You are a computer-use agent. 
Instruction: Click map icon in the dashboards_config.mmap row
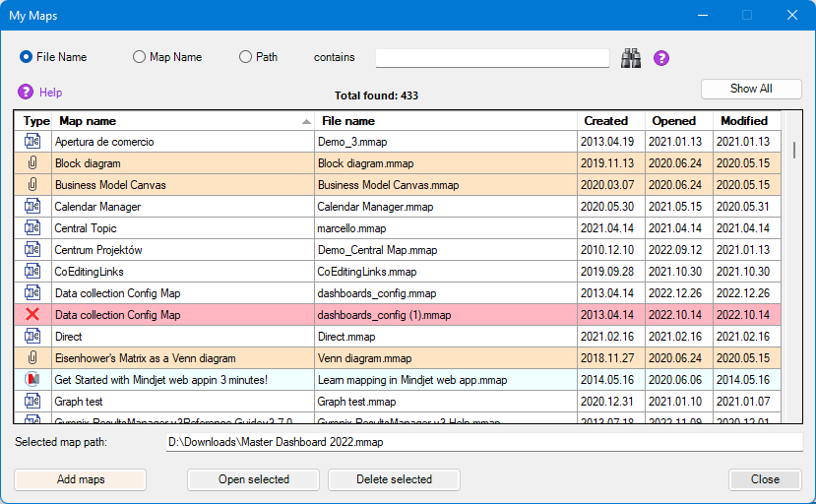click(32, 292)
